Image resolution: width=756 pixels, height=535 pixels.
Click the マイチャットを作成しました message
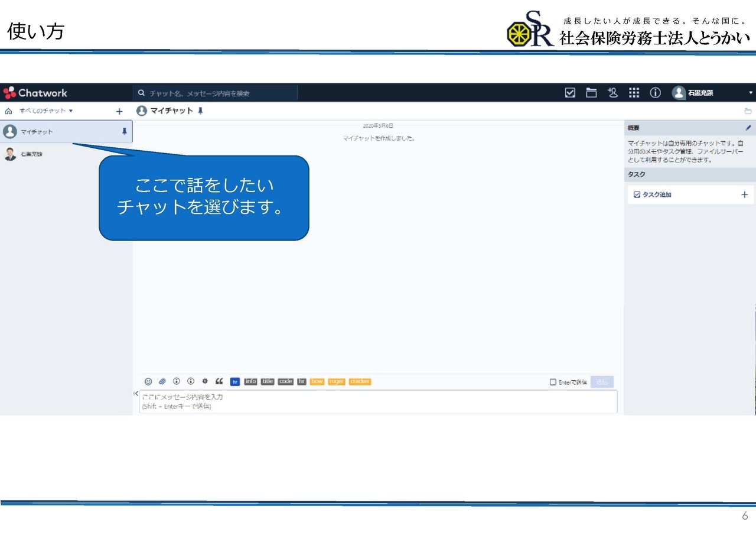(x=379, y=138)
